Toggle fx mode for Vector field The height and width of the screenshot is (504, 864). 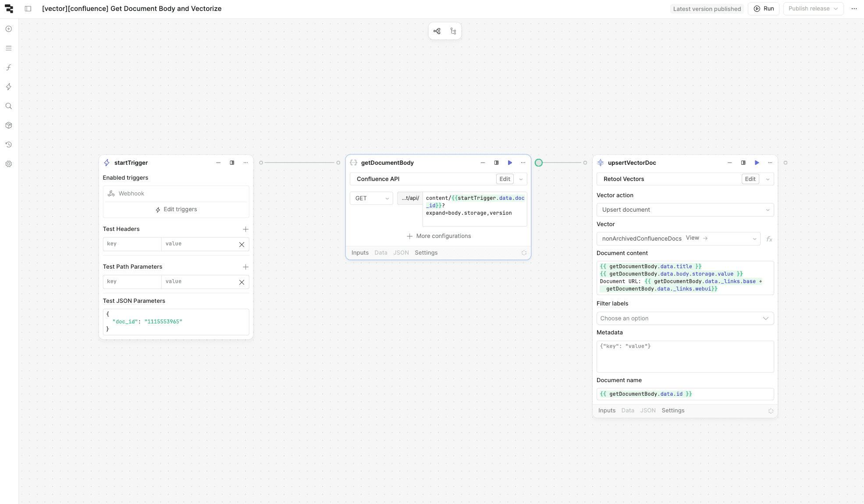click(769, 239)
